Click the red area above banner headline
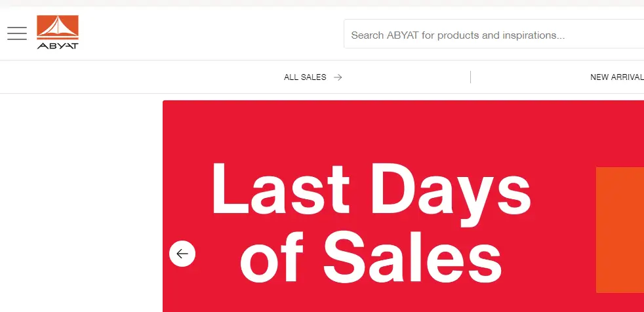644x312 pixels. [370, 129]
